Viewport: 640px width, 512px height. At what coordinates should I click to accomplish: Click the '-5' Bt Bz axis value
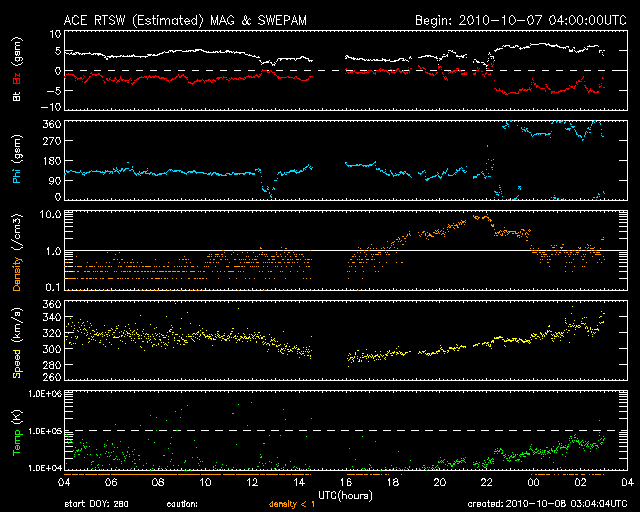[x=54, y=90]
